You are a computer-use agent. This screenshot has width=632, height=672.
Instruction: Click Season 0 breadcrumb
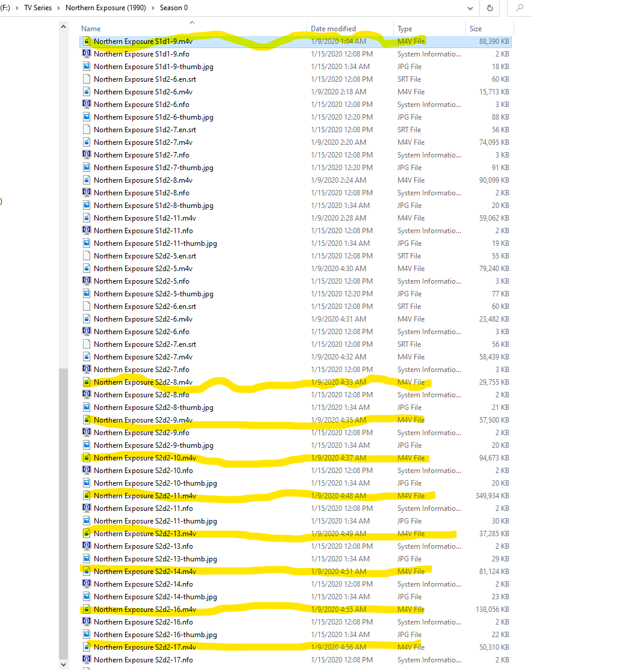point(174,8)
